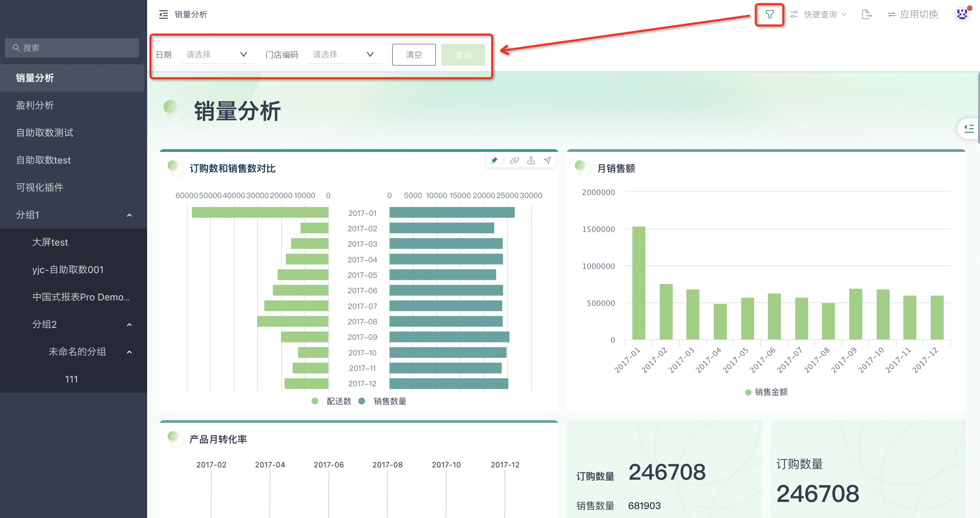Click the search magnifier icon in sidebar
The height and width of the screenshot is (518, 980).
16,48
